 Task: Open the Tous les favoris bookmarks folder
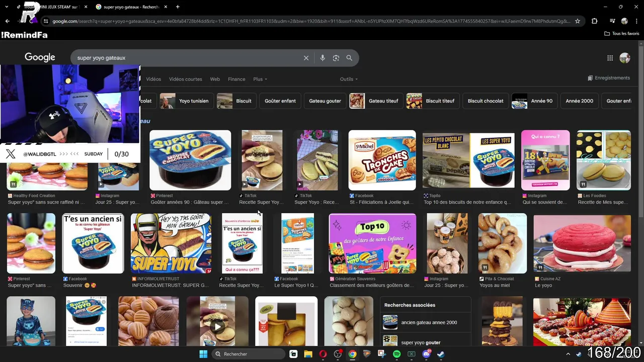click(x=622, y=33)
